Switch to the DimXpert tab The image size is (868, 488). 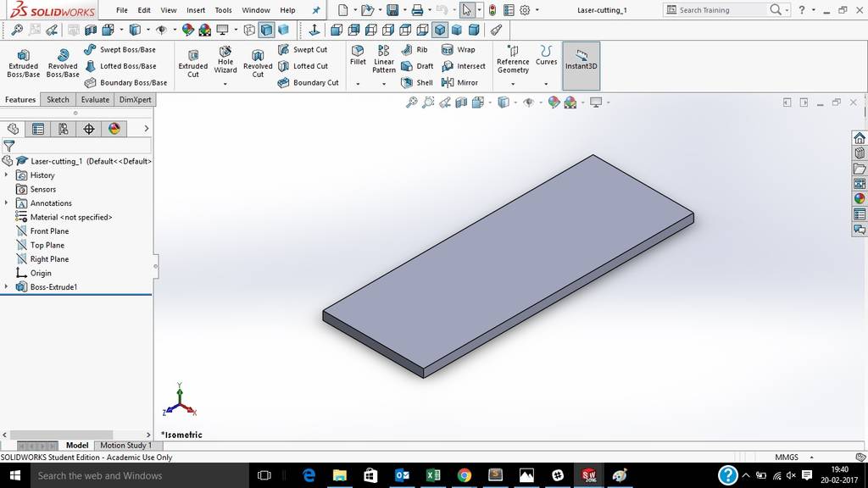[135, 100]
